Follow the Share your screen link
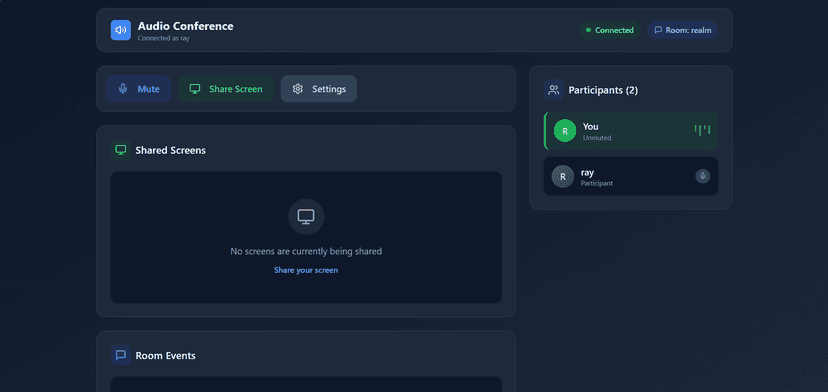 coord(306,270)
